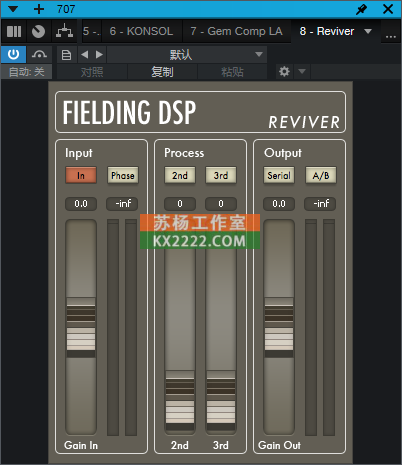This screenshot has width=402, height=465.
Task: Click the Output section heading
Action: tap(283, 153)
